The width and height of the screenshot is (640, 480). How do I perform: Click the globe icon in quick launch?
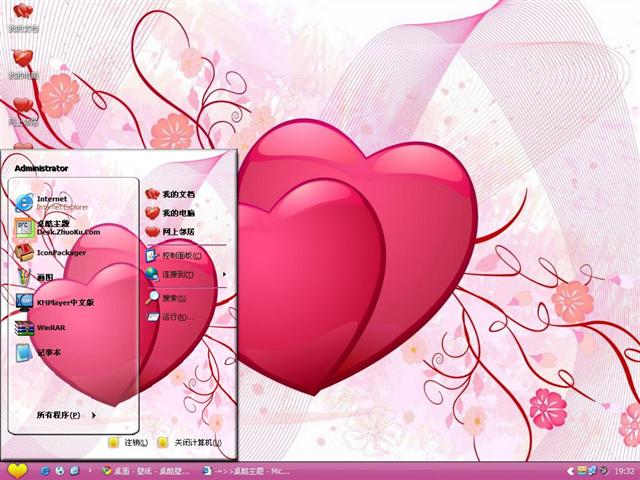(60, 471)
